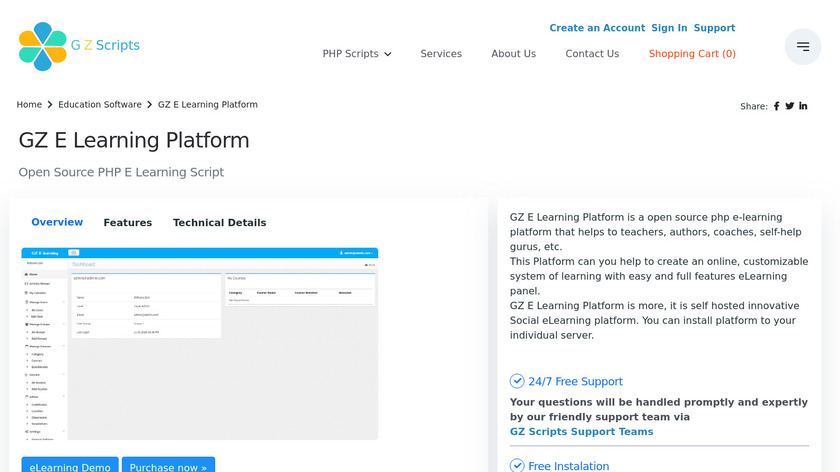Share on Facebook icon
840x472 pixels.
776,106
